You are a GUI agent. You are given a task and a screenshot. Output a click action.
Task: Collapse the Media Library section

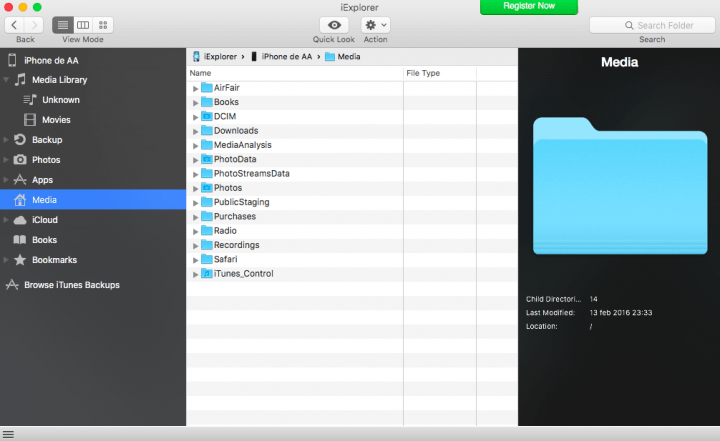[x=6, y=79]
